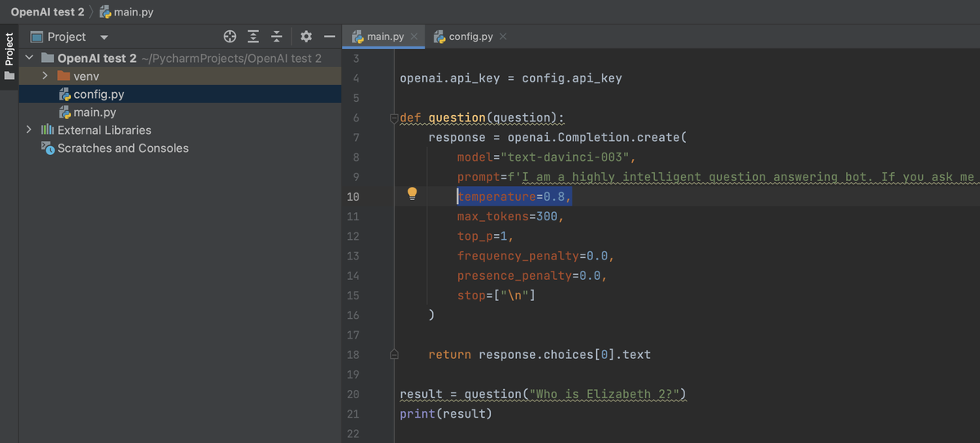Click on stop=["\n"] line

coord(497,295)
